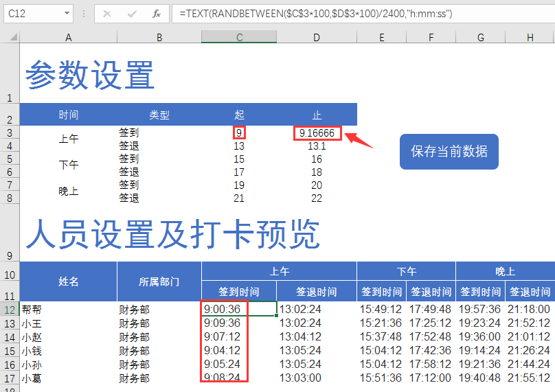
Task: Click the 保存当前数据 button
Action: click(x=449, y=152)
